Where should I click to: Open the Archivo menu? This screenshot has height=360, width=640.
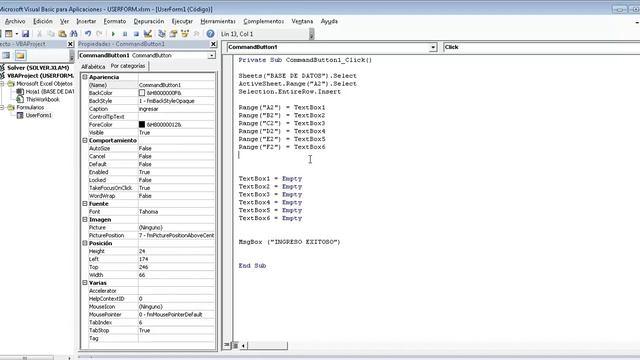point(15,21)
